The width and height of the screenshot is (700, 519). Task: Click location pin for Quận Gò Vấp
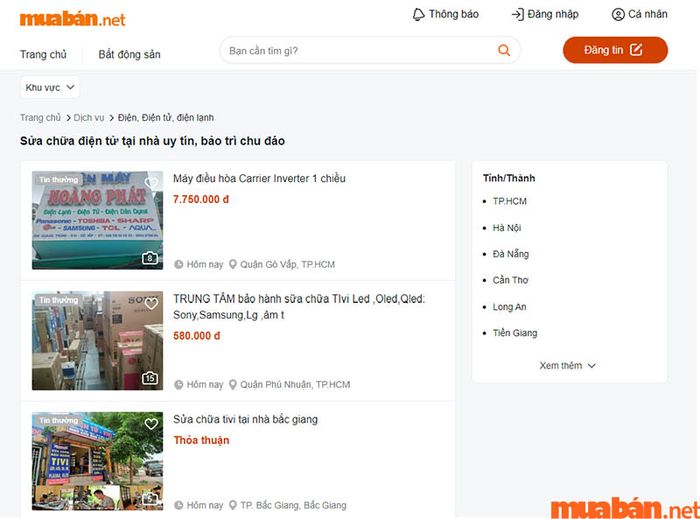(x=233, y=264)
